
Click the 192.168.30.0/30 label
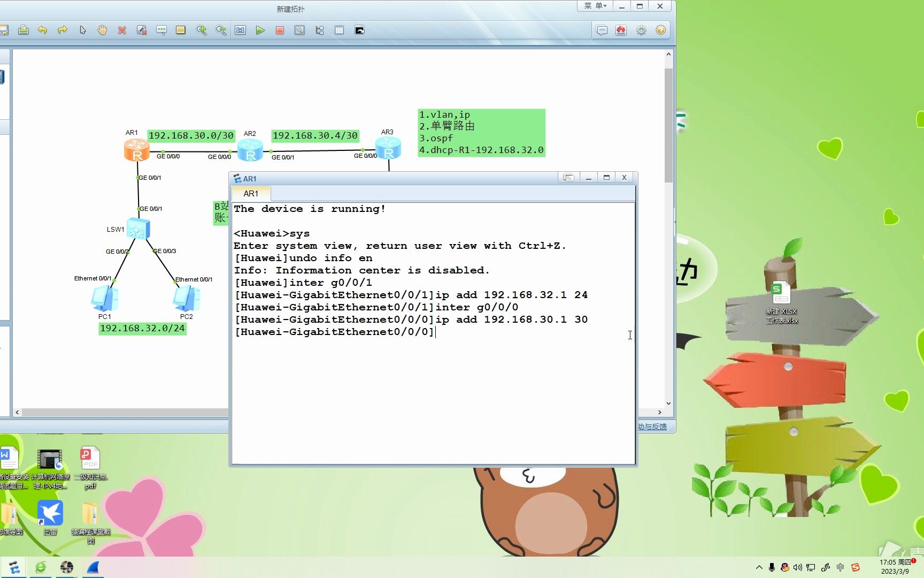pyautogui.click(x=191, y=135)
